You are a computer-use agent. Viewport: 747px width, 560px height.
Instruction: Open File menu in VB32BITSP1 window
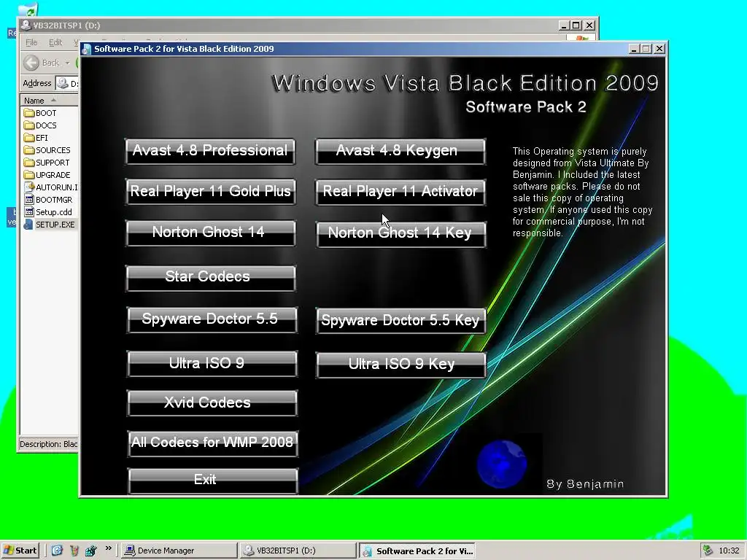pyautogui.click(x=31, y=42)
